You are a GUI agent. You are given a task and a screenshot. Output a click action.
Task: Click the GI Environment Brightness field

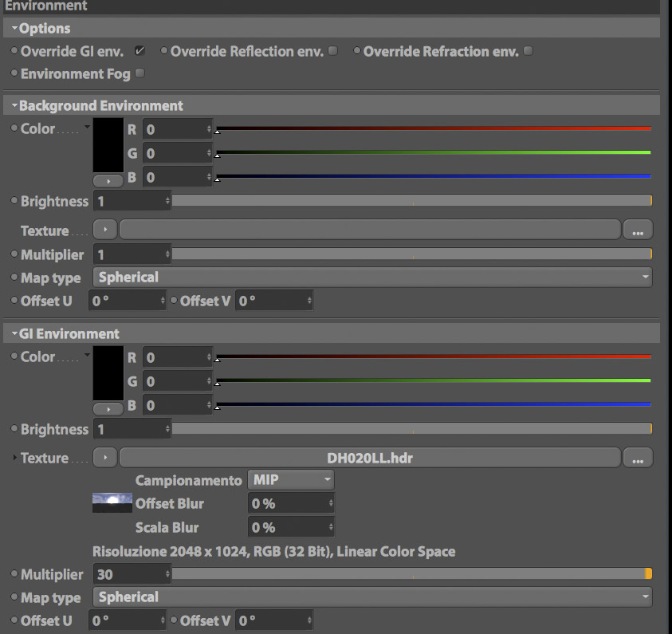132,429
